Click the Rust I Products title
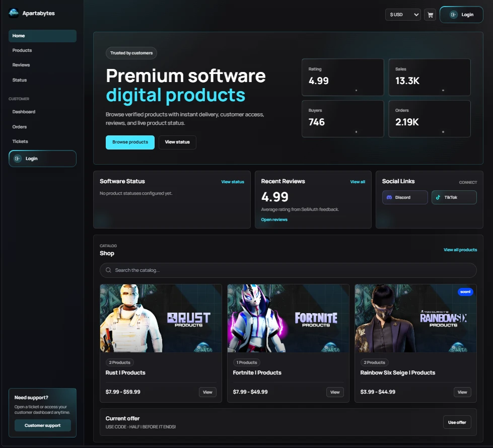Viewport: 493px width, 448px height. tap(125, 372)
